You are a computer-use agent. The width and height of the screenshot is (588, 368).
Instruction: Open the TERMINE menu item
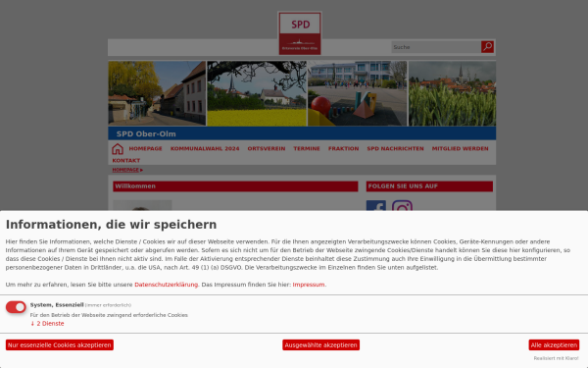pos(307,149)
